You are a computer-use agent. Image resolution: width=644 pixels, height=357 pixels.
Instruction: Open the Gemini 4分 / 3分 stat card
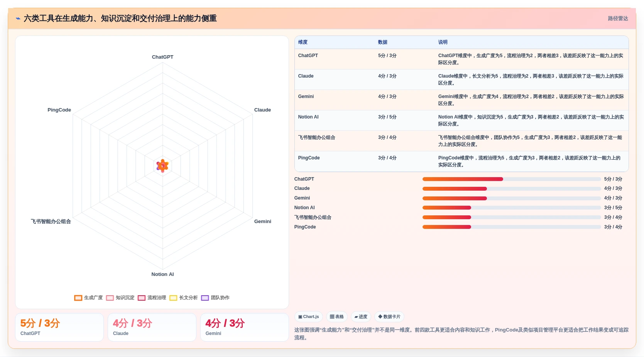point(245,327)
